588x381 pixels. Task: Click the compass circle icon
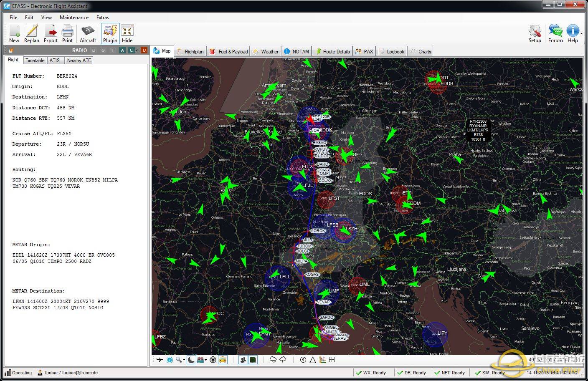pos(303,360)
